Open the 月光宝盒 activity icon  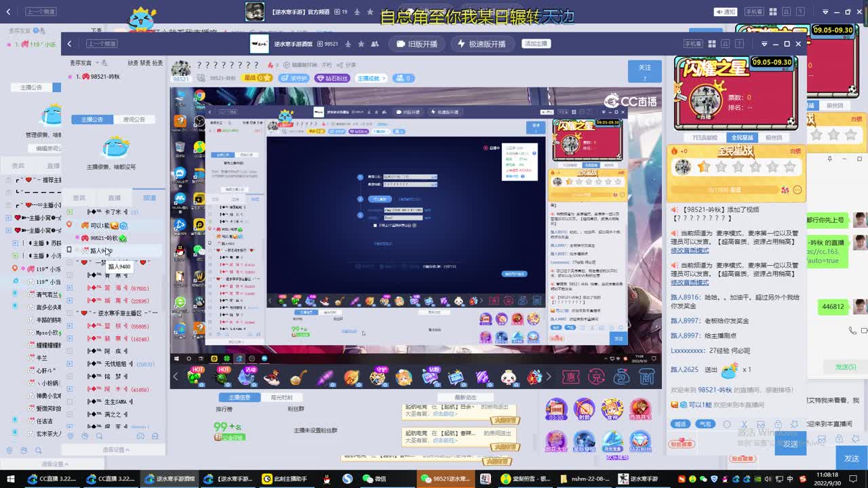(612, 442)
